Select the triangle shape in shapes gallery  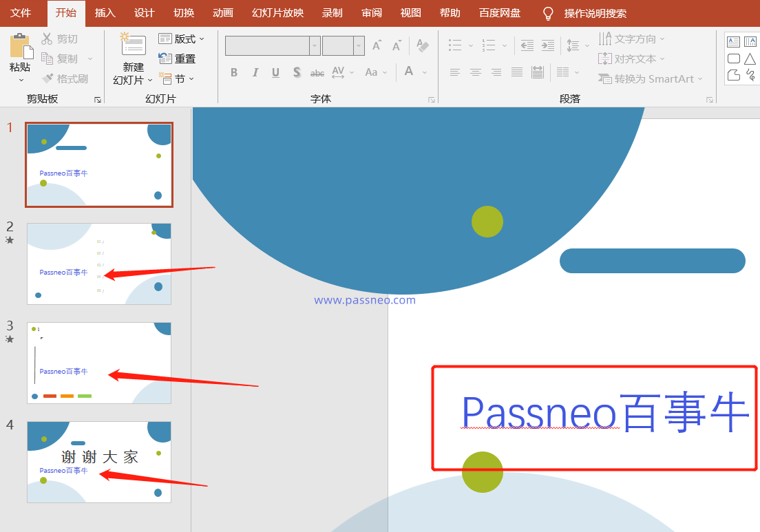click(x=750, y=59)
